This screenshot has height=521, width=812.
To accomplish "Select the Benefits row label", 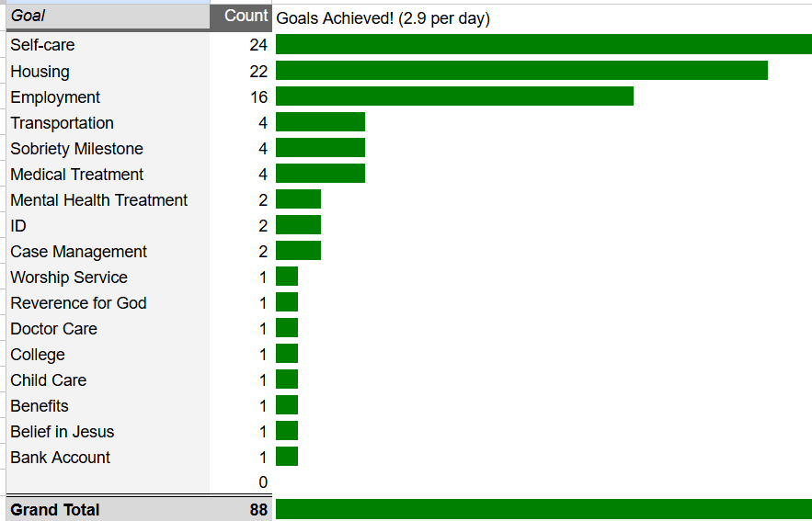I will point(40,406).
